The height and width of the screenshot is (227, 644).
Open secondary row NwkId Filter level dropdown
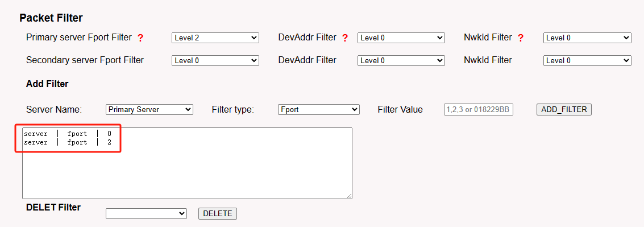click(x=587, y=60)
